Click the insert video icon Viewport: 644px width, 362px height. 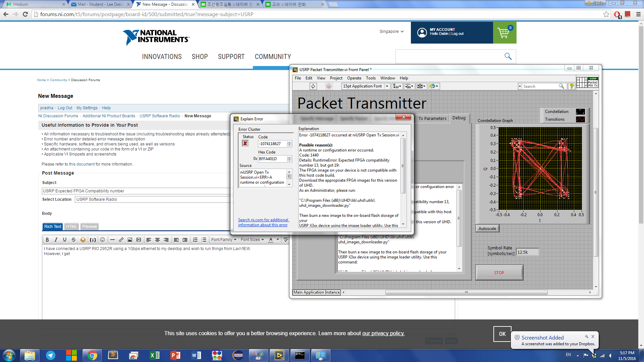click(139, 240)
